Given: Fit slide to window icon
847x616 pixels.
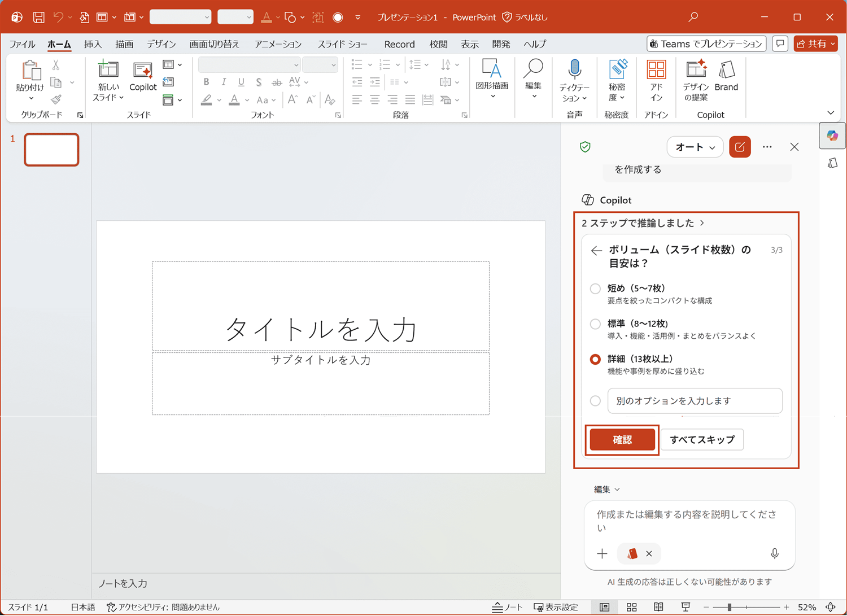Looking at the screenshot, I should (x=831, y=608).
